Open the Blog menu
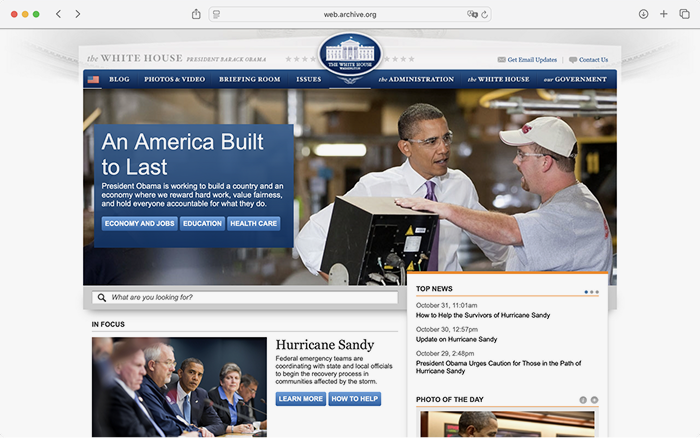Screen dimensions: 700x438 point(119,79)
